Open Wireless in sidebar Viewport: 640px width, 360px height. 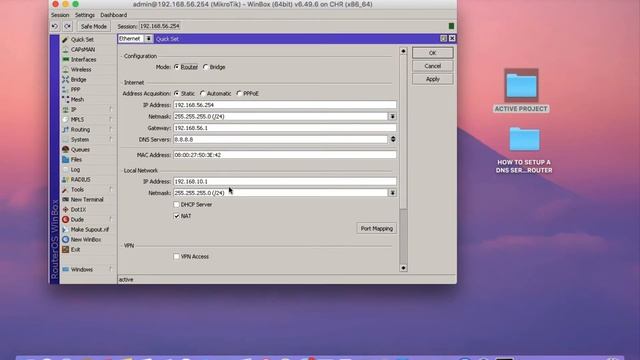[81, 69]
